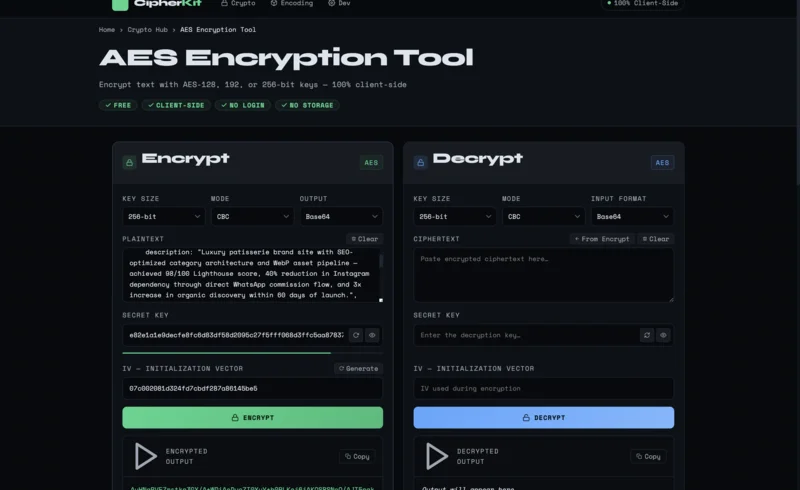Show or hide the Encrypt secret key
The image size is (800, 490).
click(x=372, y=335)
